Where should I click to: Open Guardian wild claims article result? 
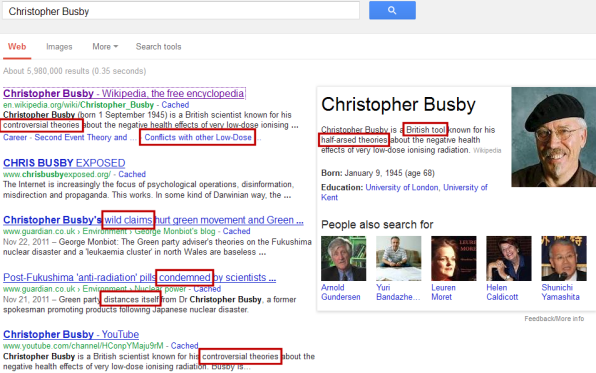pyautogui.click(x=153, y=220)
